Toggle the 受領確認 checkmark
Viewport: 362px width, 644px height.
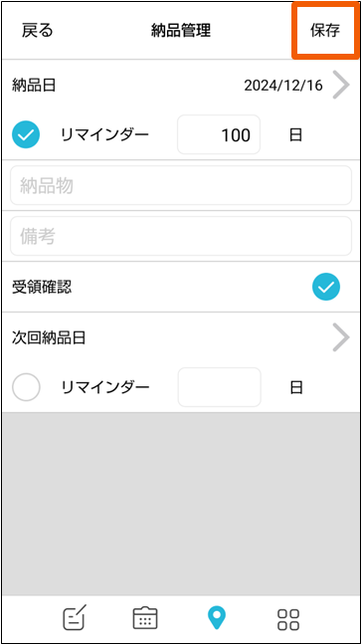pyautogui.click(x=326, y=287)
